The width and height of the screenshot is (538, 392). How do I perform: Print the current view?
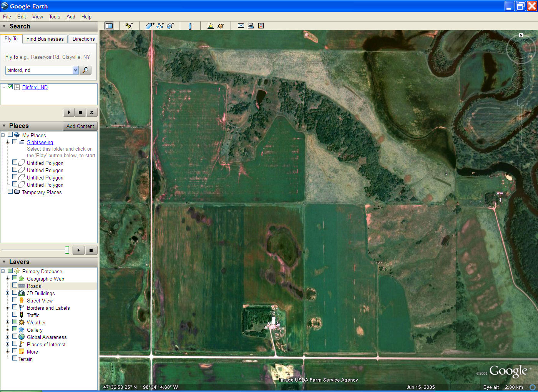click(251, 26)
